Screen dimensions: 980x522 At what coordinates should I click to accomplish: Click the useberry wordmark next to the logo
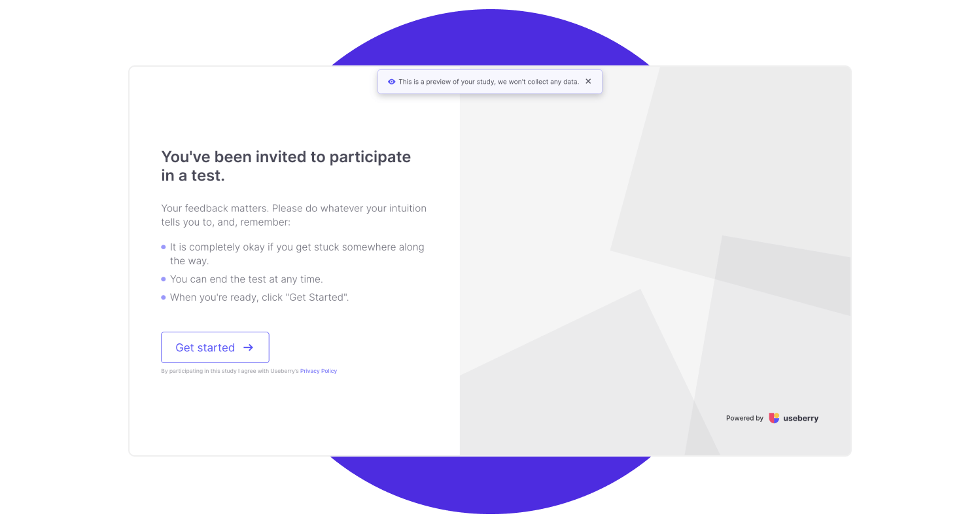coord(801,418)
